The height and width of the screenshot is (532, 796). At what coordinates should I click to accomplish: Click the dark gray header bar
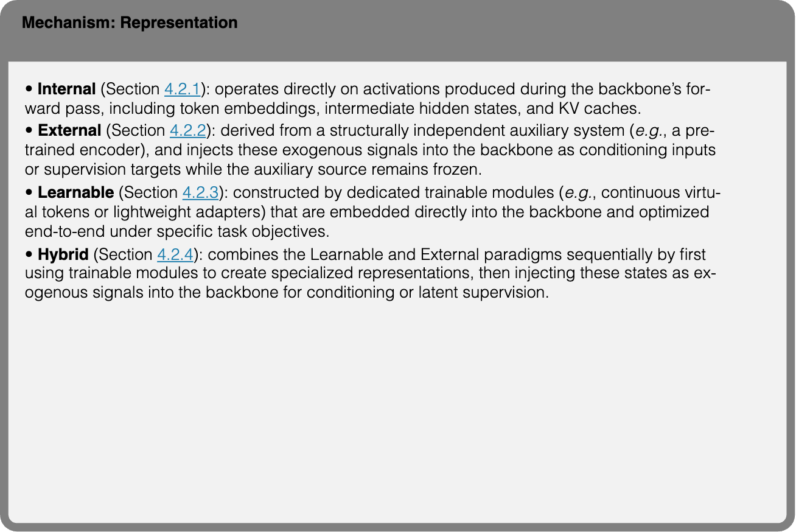[x=397, y=30]
